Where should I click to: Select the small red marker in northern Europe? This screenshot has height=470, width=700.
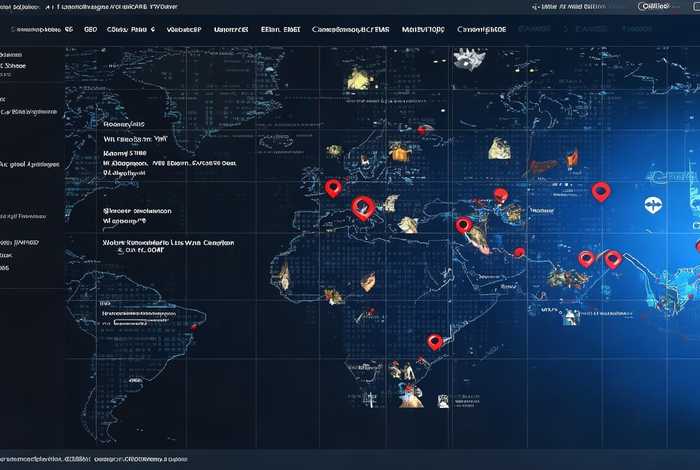[x=423, y=130]
